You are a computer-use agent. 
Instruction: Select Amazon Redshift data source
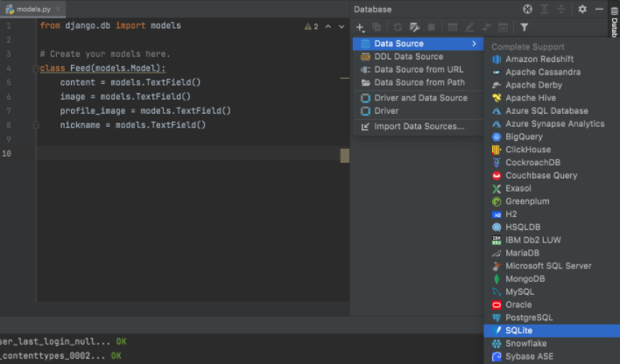552,59
